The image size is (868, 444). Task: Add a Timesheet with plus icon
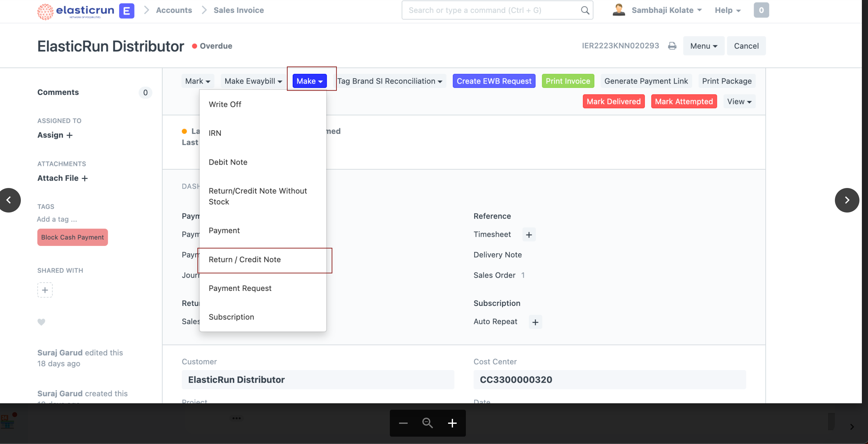pos(529,235)
